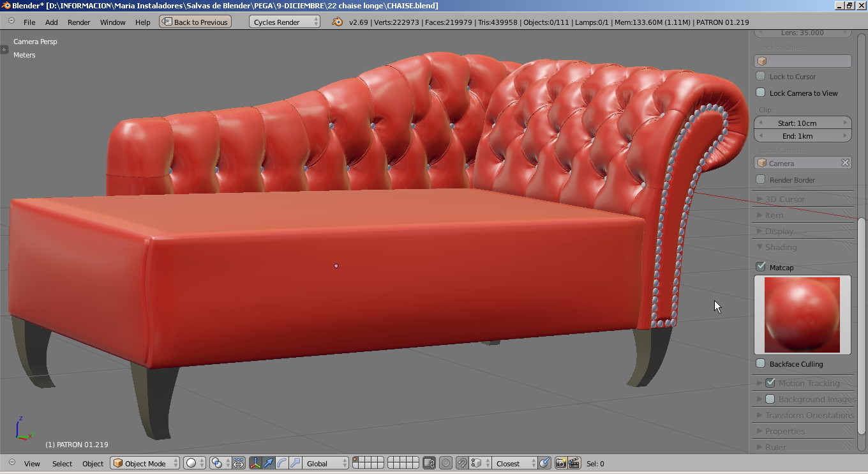The image size is (868, 474).
Task: Collapse the Shading panel
Action: pyautogui.click(x=804, y=247)
